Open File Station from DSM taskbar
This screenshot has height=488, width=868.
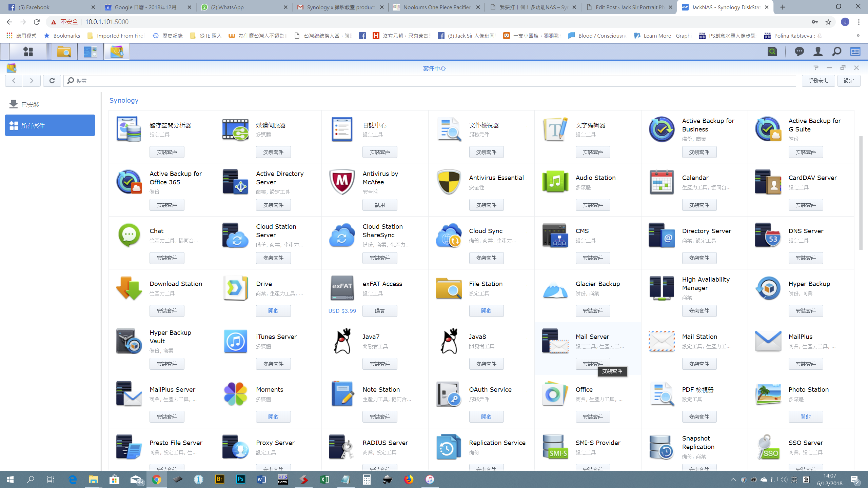pyautogui.click(x=64, y=52)
